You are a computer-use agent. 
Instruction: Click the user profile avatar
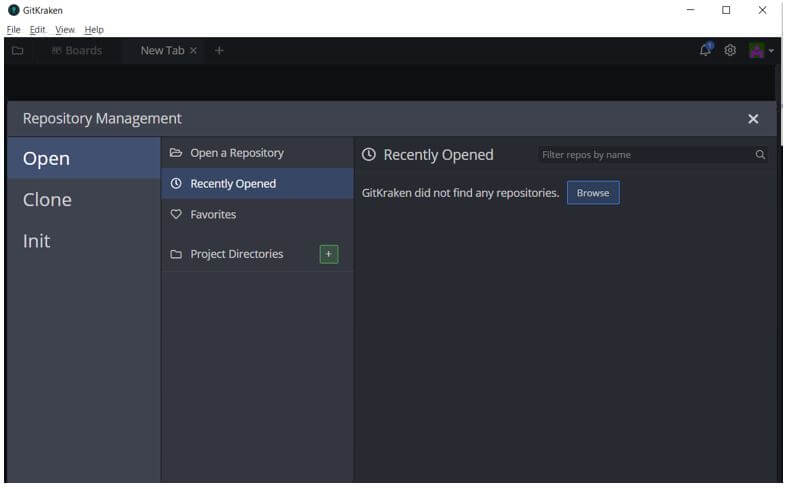tap(757, 50)
